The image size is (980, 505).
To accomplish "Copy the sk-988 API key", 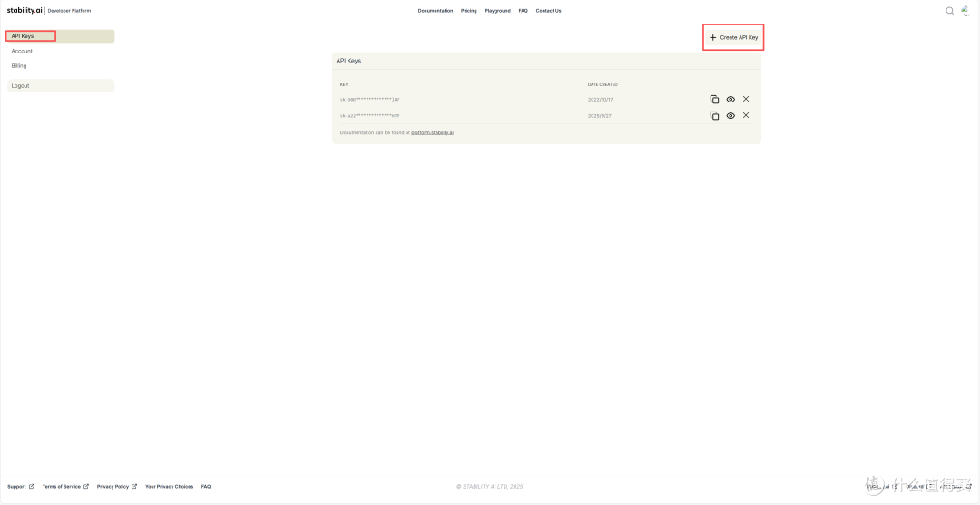I will 714,99.
